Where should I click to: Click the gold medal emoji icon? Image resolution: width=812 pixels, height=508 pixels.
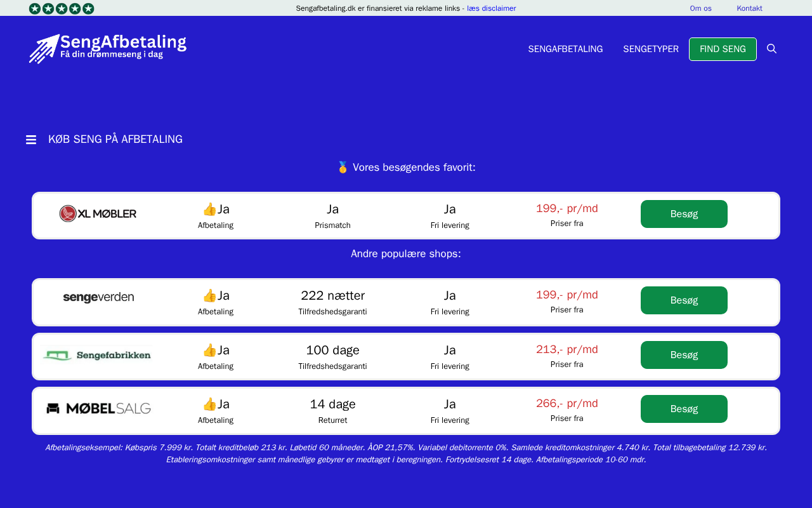[343, 167]
